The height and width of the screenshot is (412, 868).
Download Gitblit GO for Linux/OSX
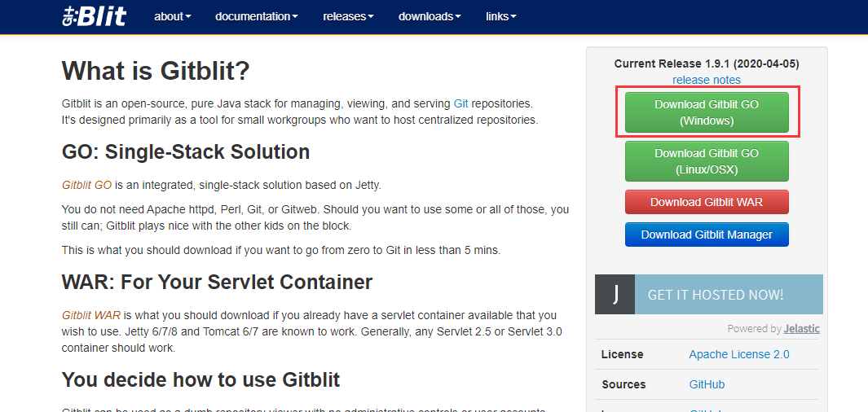tap(707, 161)
